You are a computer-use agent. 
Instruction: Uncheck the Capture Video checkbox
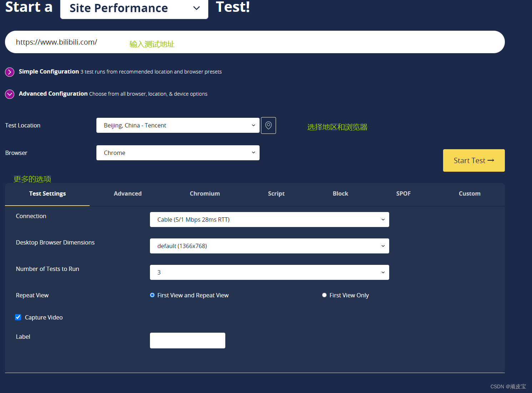pos(18,317)
